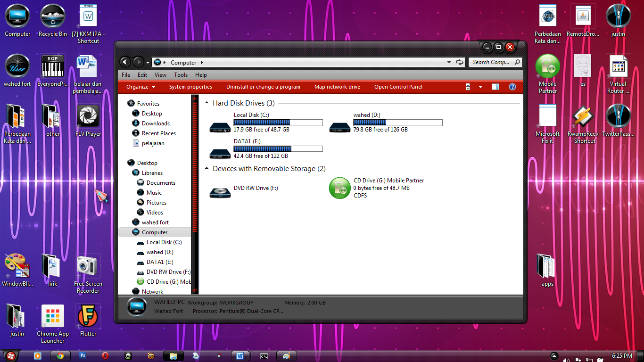Open Opera browser from the taskbar
The image size is (644, 362).
pos(105,356)
